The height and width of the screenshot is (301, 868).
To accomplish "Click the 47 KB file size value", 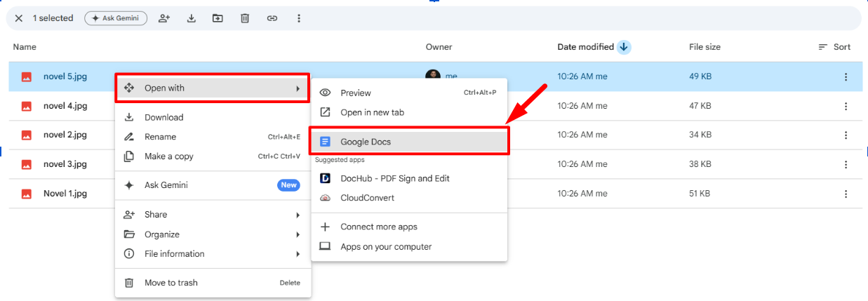I will click(x=700, y=106).
